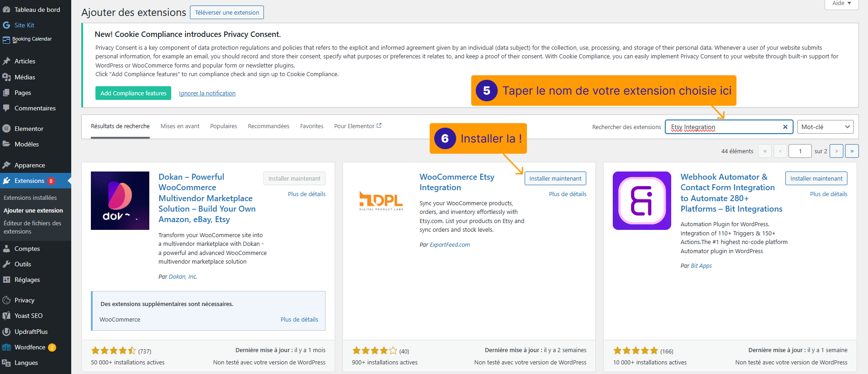Open Plus de détails for required WooCommerce
The width and height of the screenshot is (868, 374).
tap(299, 319)
